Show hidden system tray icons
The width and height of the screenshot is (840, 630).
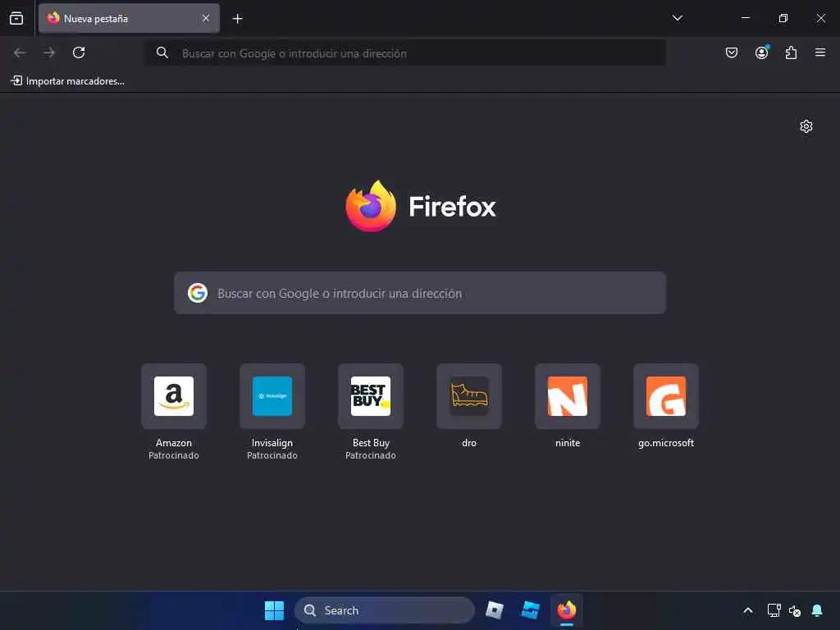[748, 610]
